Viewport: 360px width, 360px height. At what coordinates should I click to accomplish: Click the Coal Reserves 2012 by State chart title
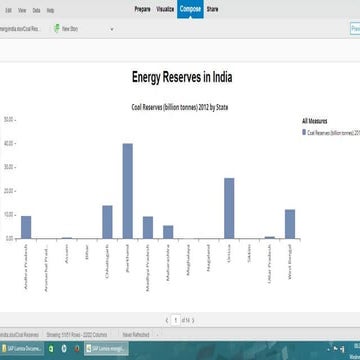click(x=180, y=107)
